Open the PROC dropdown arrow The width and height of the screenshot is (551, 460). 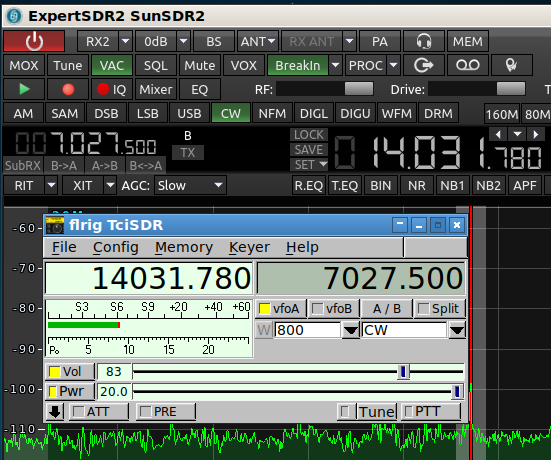coord(394,65)
